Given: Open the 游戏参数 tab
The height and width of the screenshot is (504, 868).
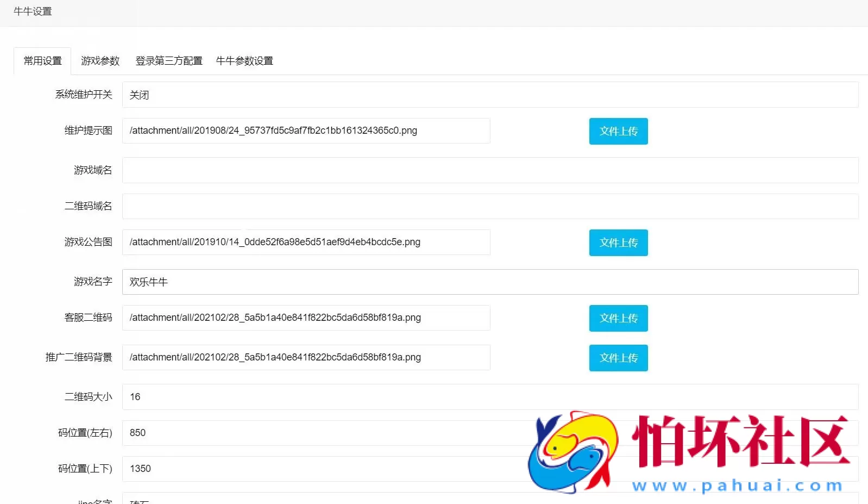Looking at the screenshot, I should tap(100, 61).
